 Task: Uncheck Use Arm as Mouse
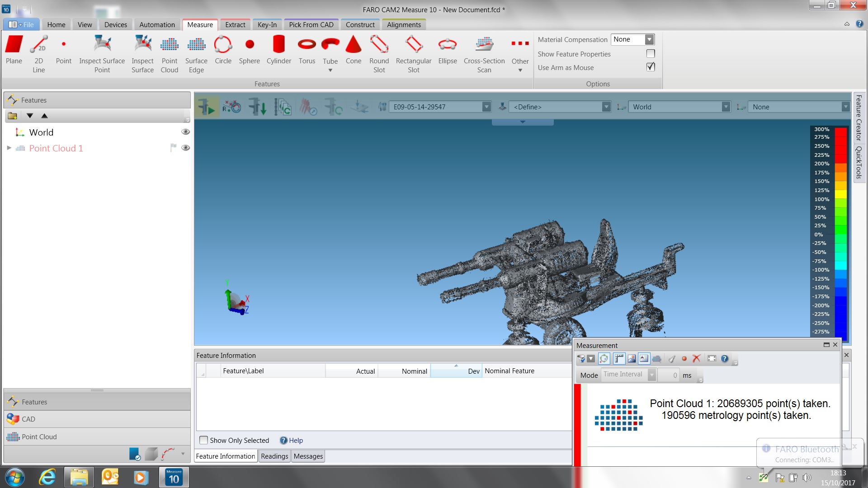pyautogui.click(x=651, y=67)
